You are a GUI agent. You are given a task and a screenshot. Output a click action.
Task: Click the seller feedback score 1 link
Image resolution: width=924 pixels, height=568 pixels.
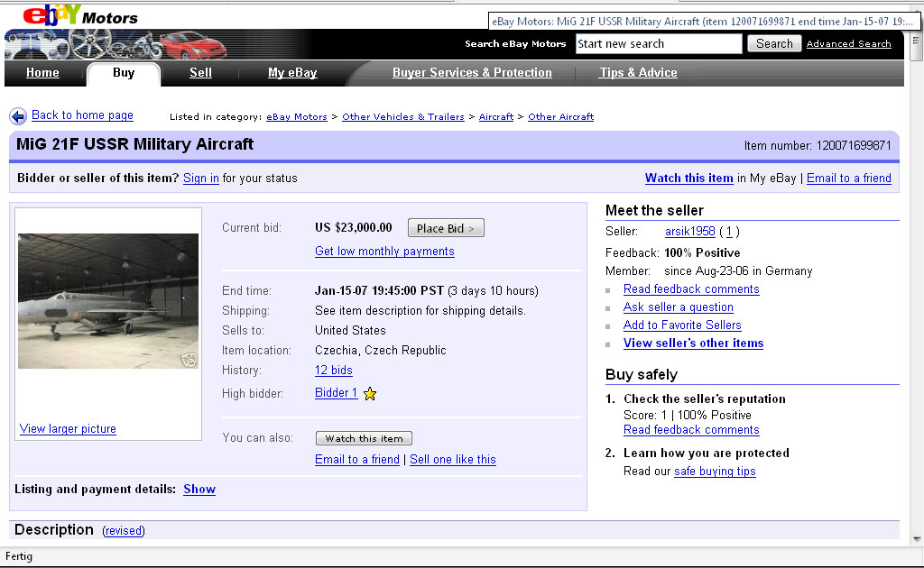coord(729,232)
